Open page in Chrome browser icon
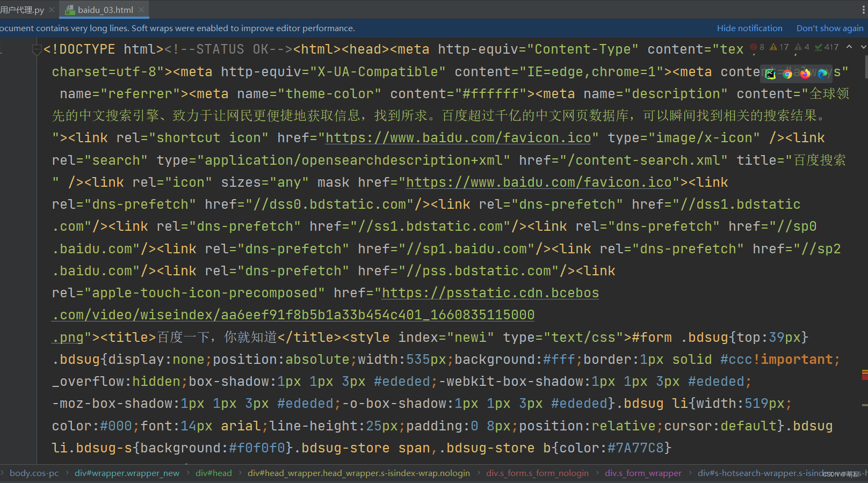Screen dimensions: 868x483 tap(787, 74)
